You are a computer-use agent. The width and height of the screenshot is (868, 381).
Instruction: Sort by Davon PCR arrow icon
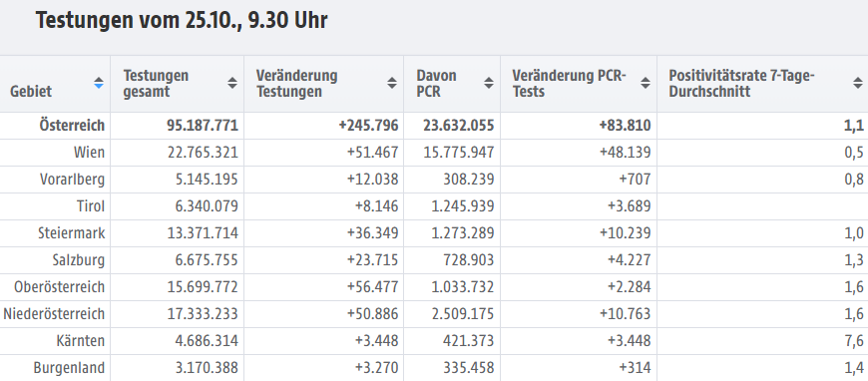click(x=489, y=83)
